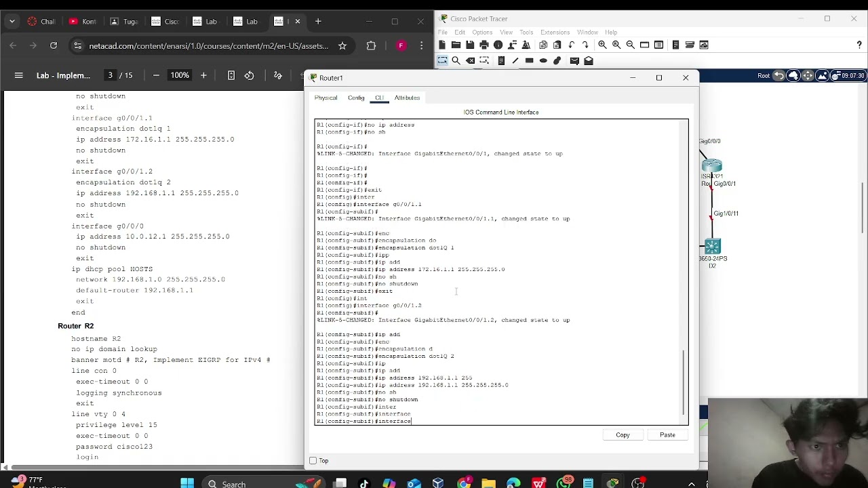Click the Undo arrow in Packet Tracer toolbar
The width and height of the screenshot is (868, 488).
[x=572, y=45]
